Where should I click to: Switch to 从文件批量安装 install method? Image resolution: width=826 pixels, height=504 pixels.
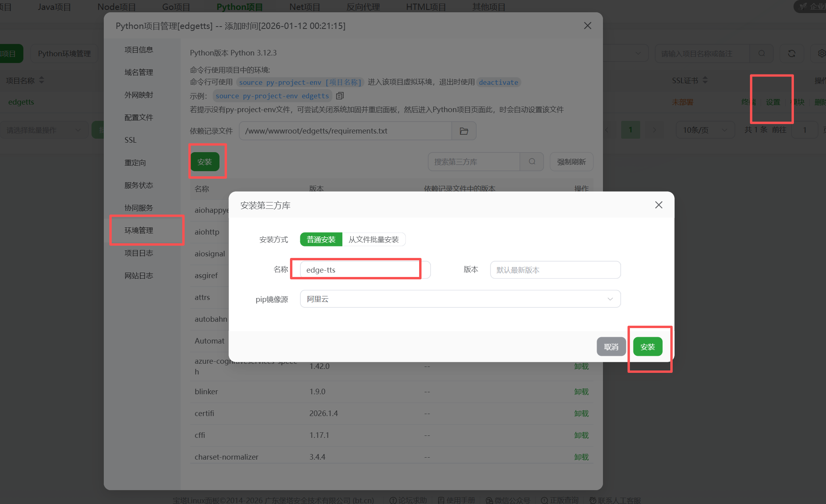374,239
